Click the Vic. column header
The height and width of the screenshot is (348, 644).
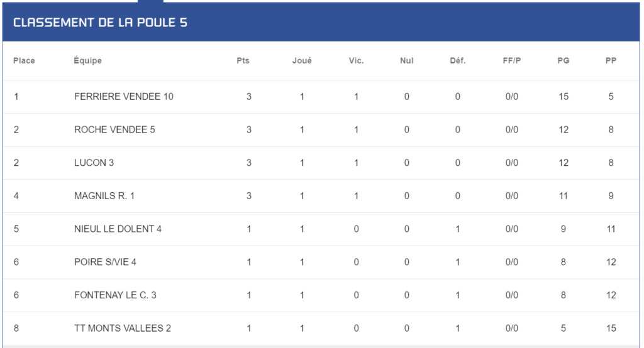click(356, 61)
